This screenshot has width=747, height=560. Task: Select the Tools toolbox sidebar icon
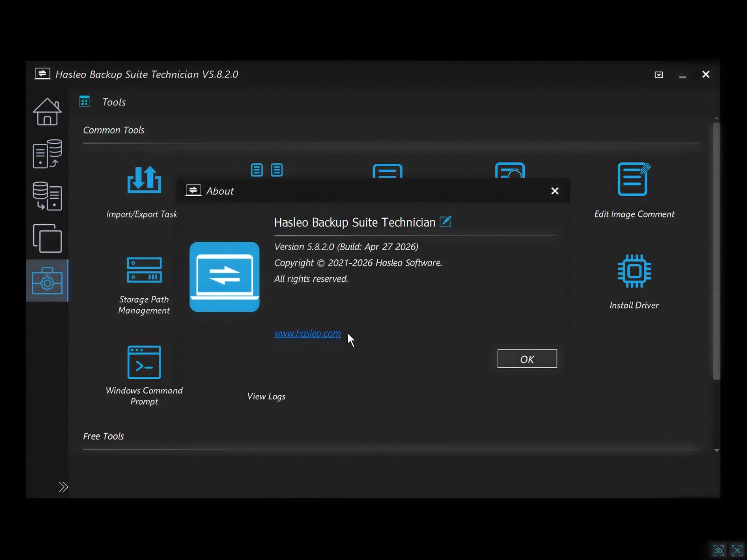pos(47,280)
